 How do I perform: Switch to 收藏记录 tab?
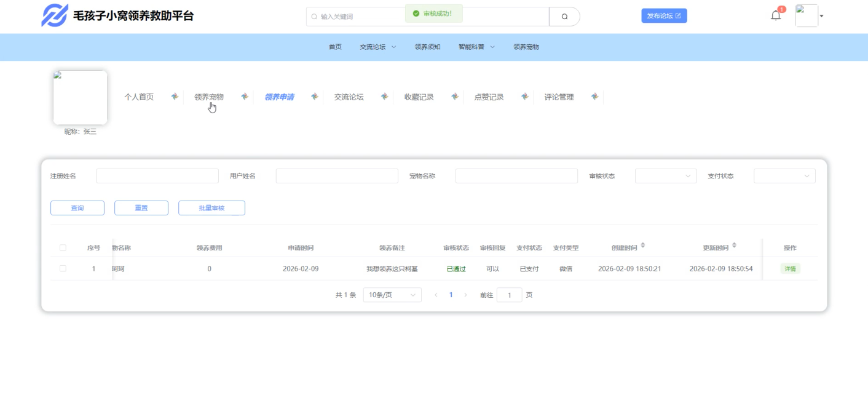point(419,97)
